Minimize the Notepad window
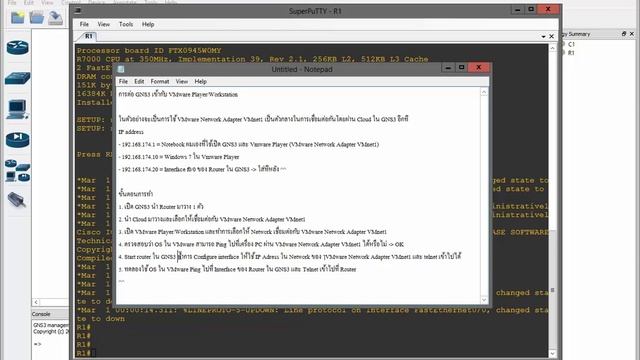The width and height of the screenshot is (640, 360). [448, 67]
